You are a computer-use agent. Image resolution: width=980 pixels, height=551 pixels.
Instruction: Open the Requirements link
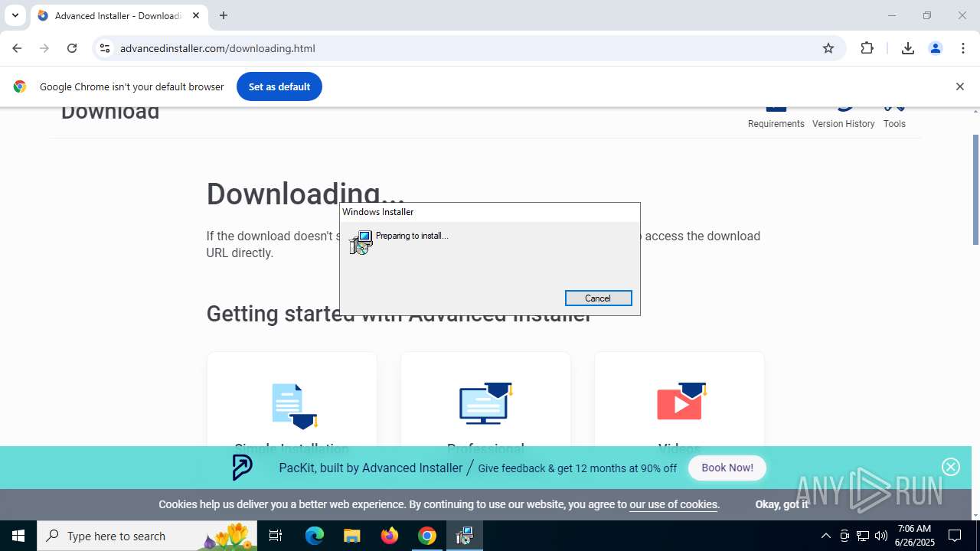pos(776,123)
